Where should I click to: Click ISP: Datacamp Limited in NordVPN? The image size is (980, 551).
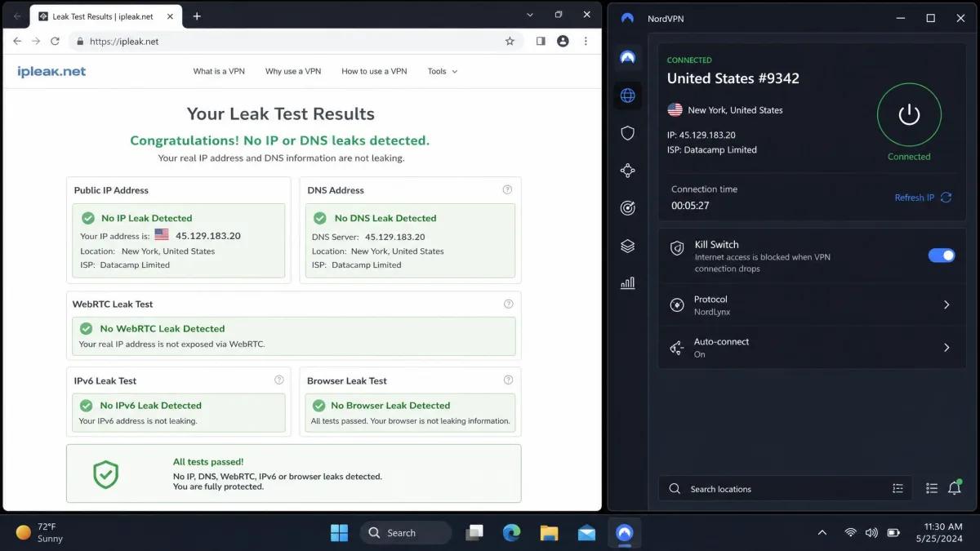712,149
